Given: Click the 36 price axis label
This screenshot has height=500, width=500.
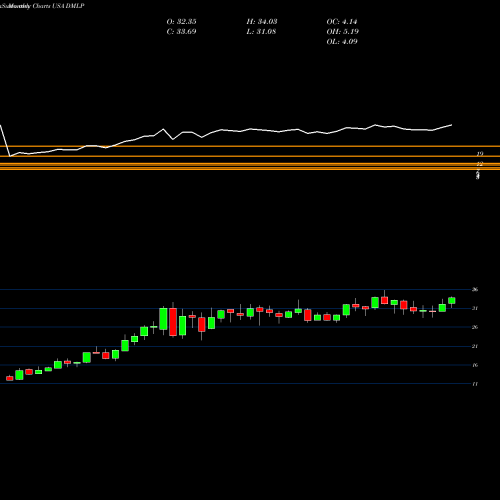Looking at the screenshot, I should point(475,289).
